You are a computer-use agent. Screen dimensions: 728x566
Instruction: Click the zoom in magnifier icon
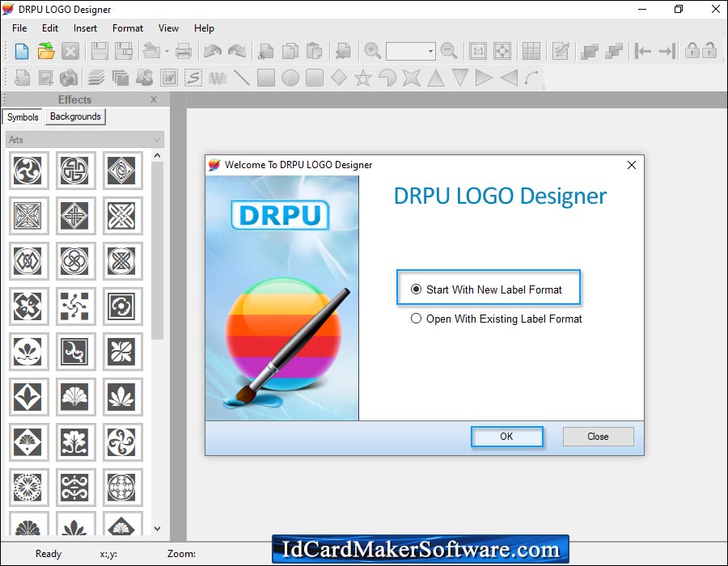[x=372, y=51]
